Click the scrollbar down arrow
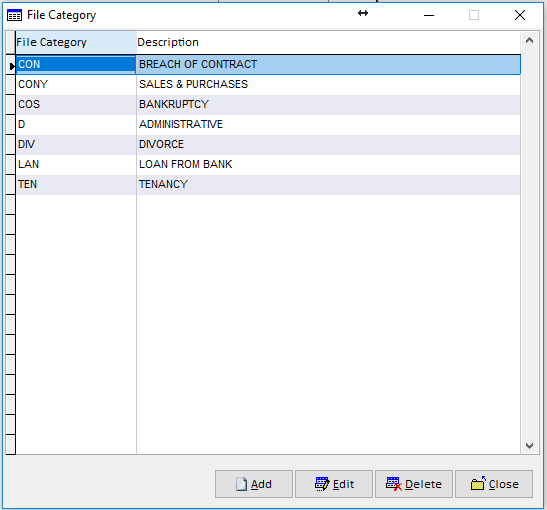547x510 pixels. (529, 446)
